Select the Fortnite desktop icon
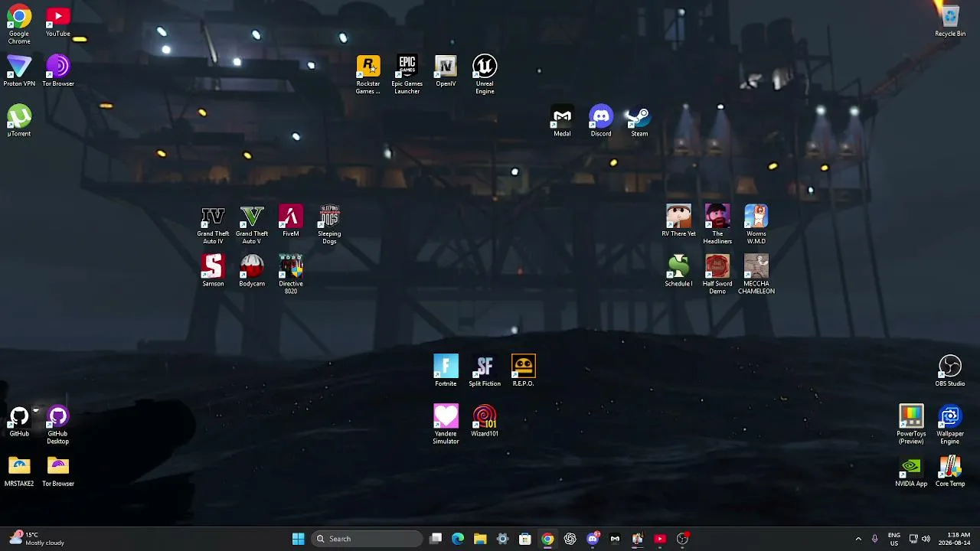This screenshot has height=551, width=980. click(446, 371)
